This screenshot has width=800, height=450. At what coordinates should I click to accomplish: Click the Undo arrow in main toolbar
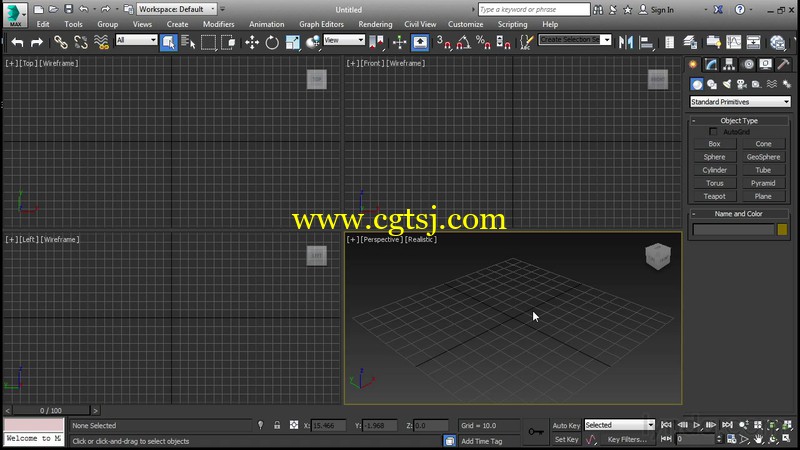pyautogui.click(x=17, y=42)
